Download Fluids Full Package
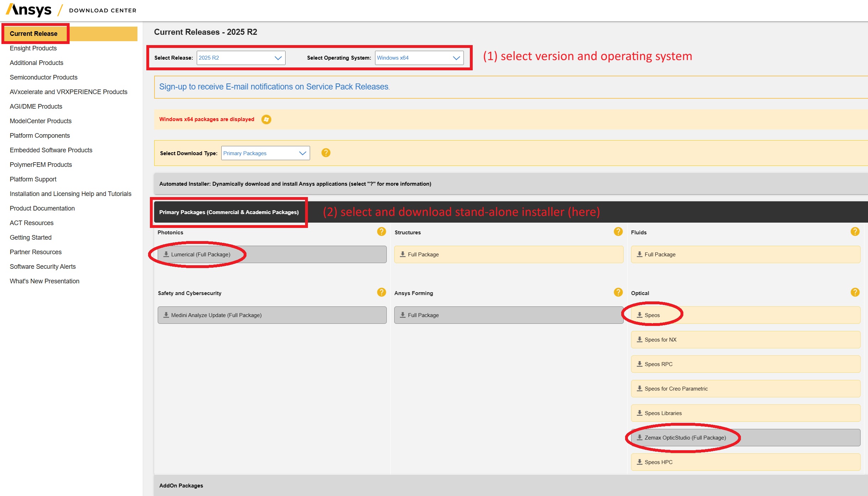The width and height of the screenshot is (868, 496). click(x=745, y=254)
